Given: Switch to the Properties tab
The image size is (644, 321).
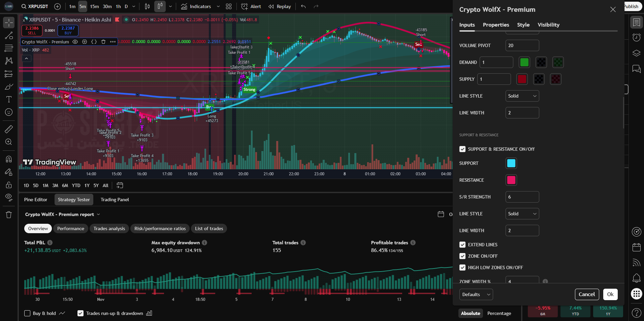Looking at the screenshot, I should coord(495,25).
